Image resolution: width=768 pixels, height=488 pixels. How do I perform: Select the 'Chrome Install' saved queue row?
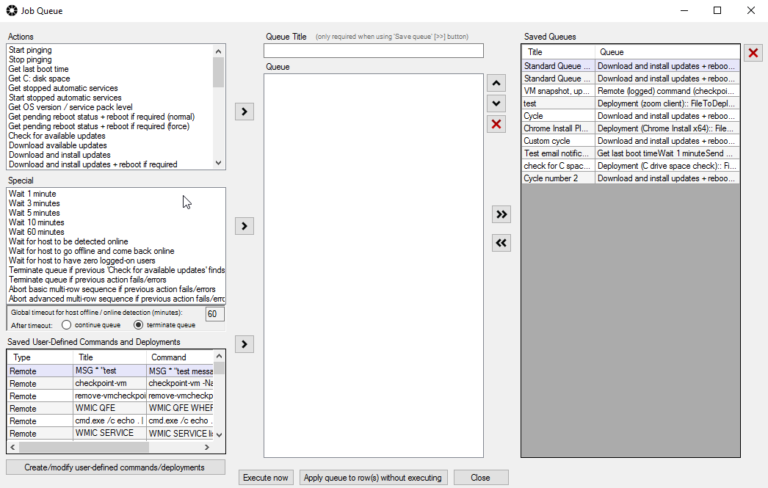pyautogui.click(x=558, y=128)
